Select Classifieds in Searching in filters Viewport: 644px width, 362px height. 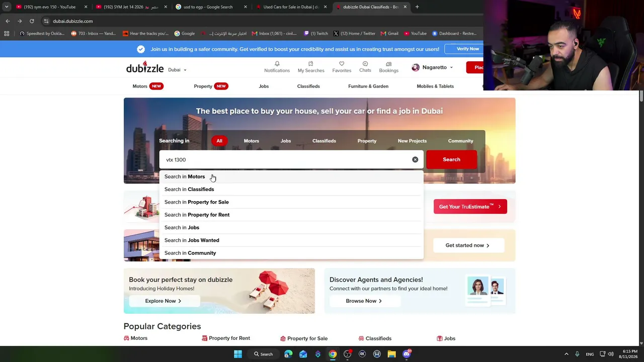point(324,141)
